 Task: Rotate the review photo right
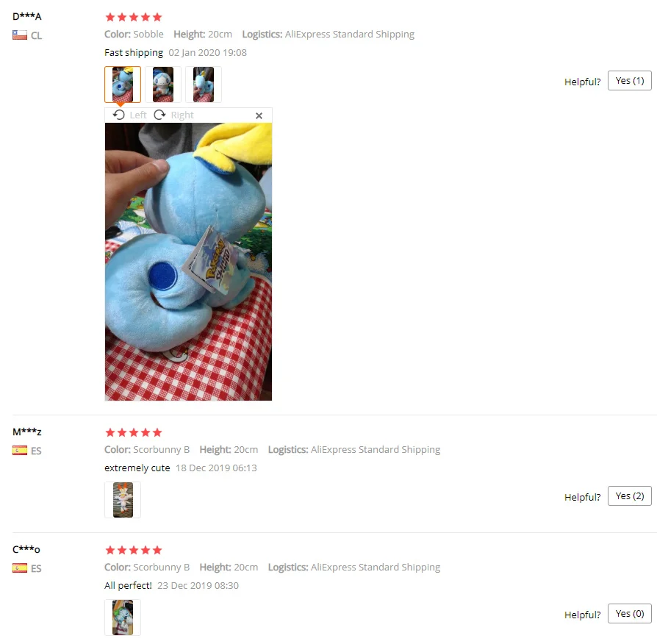174,115
